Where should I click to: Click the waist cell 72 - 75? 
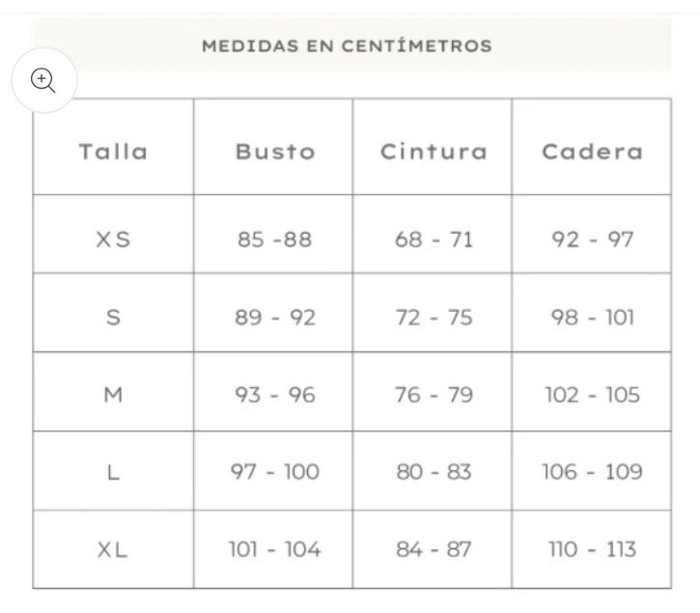click(x=434, y=317)
